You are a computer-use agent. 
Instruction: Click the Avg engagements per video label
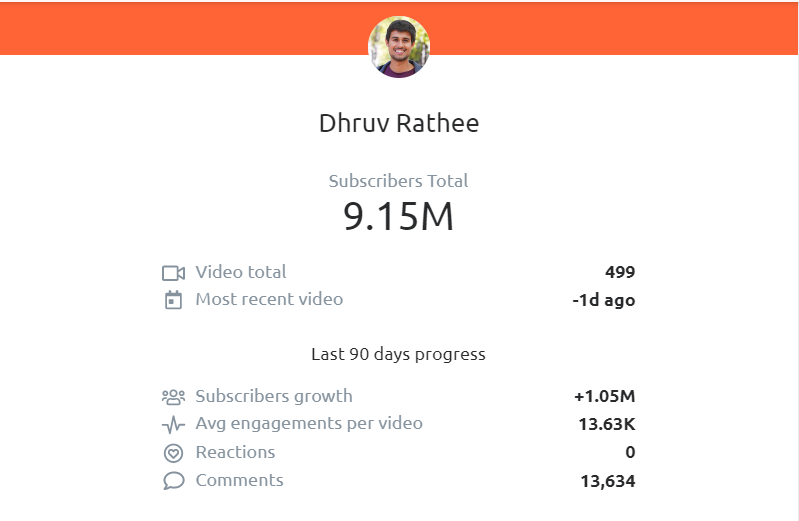coord(309,424)
